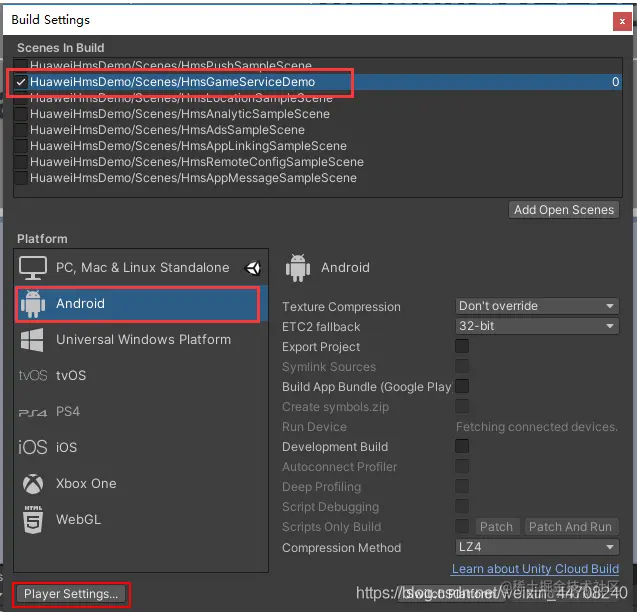The height and width of the screenshot is (612, 638).
Task: Uncheck the HmsGameServiceDemo scene checkbox
Action: [x=21, y=82]
